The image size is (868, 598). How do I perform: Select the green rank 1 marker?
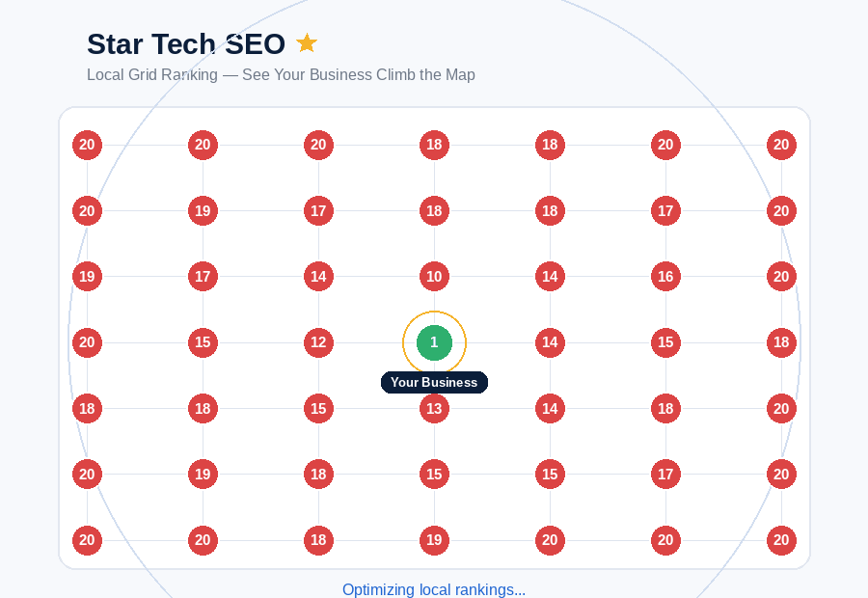tap(434, 342)
